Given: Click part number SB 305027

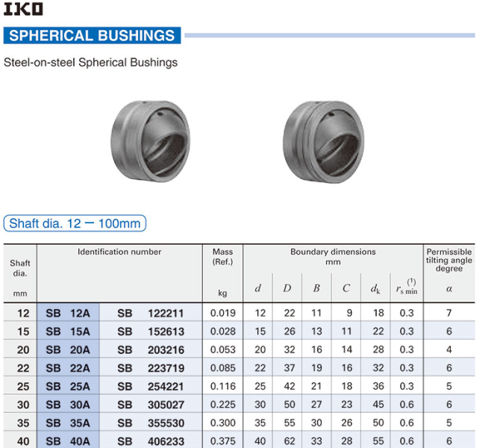Looking at the screenshot, I should pyautogui.click(x=150, y=405).
